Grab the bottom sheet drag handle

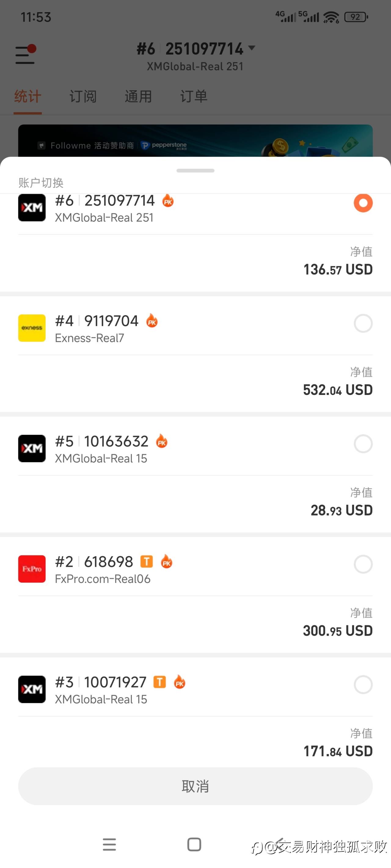[195, 171]
